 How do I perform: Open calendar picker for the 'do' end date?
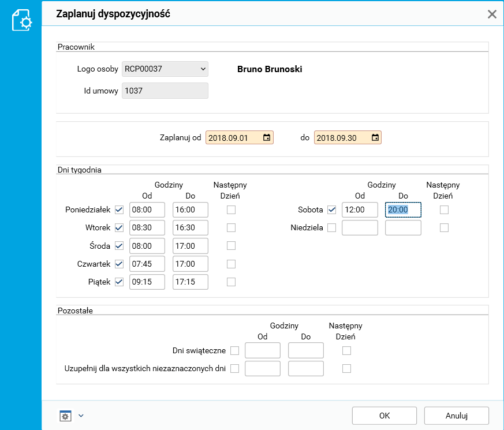pyautogui.click(x=375, y=138)
